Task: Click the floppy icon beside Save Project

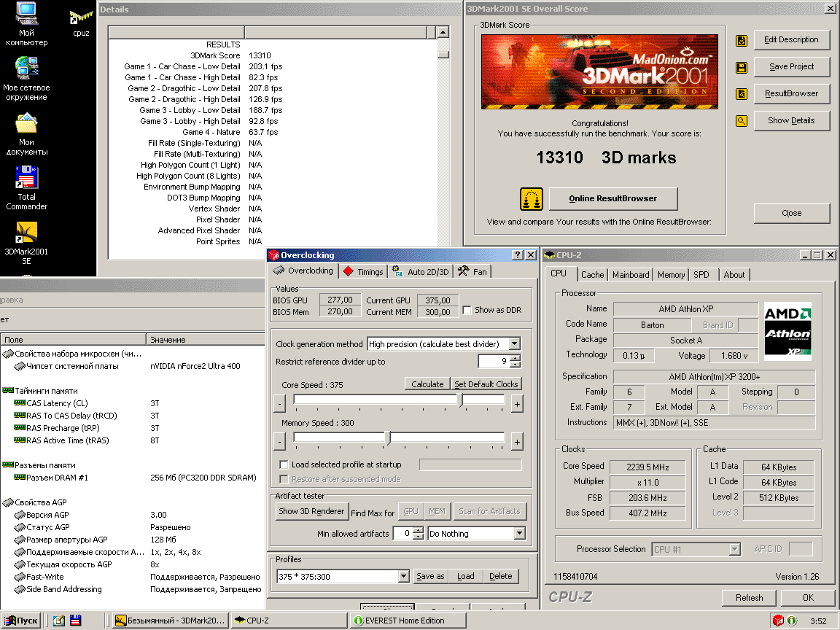Action: pyautogui.click(x=742, y=67)
